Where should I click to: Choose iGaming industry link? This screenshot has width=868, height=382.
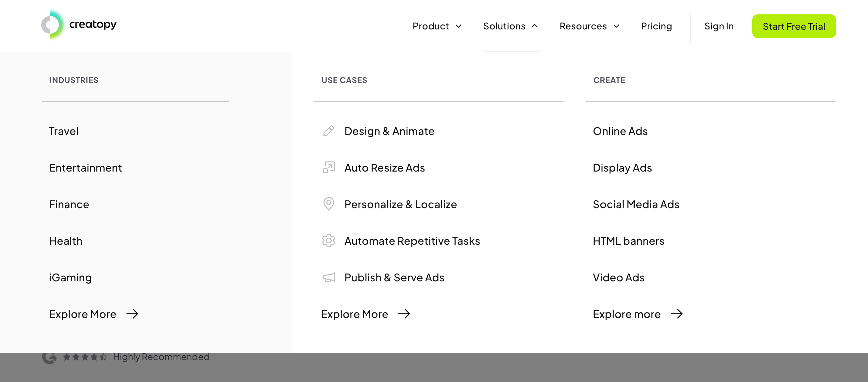click(x=70, y=277)
